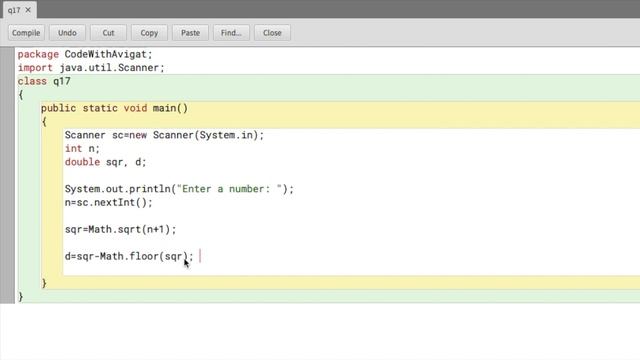Click the Compile button
This screenshot has height=360, width=640.
pos(26,33)
